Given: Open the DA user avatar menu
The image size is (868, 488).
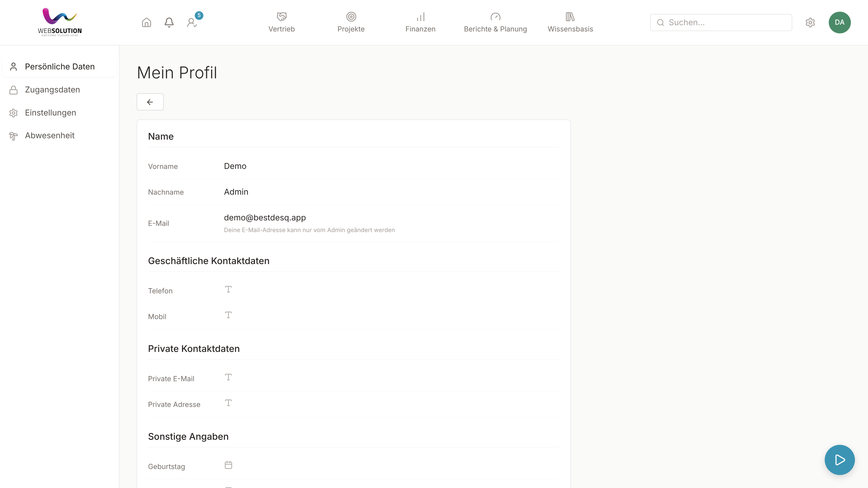Looking at the screenshot, I should click(x=839, y=23).
